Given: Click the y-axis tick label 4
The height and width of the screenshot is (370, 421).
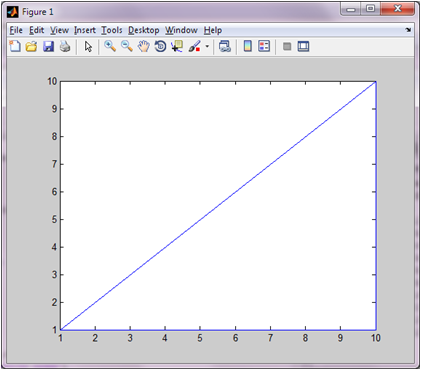Looking at the screenshot, I should pos(54,247).
